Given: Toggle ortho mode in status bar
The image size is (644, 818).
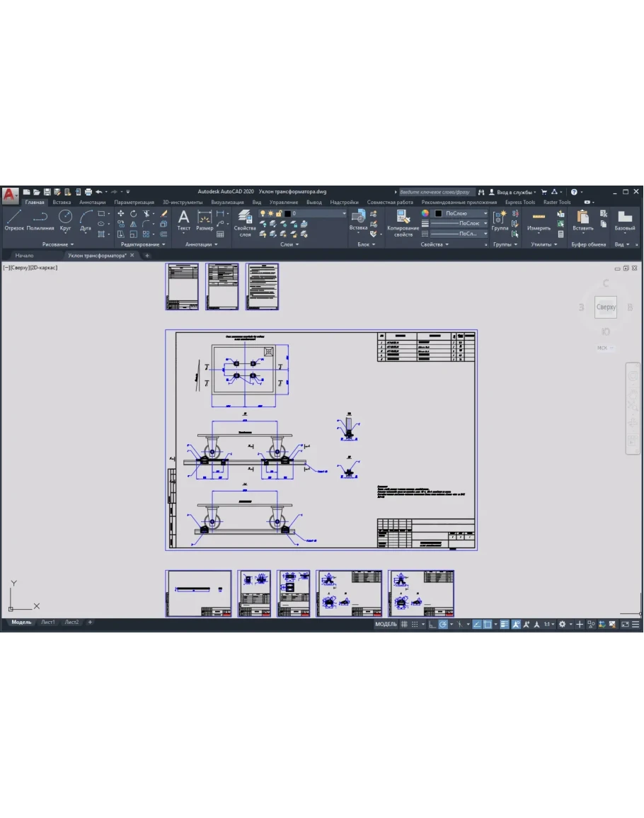Looking at the screenshot, I should point(432,624).
